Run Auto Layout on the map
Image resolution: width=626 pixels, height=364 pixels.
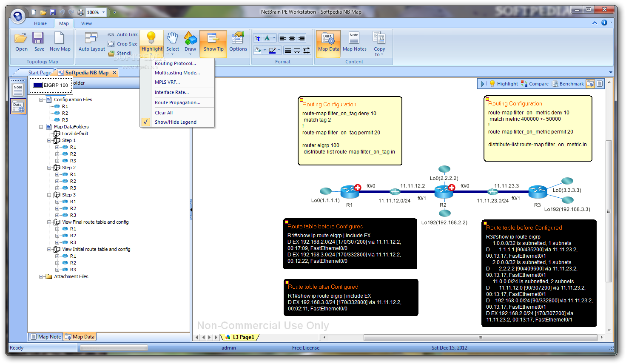(91, 42)
